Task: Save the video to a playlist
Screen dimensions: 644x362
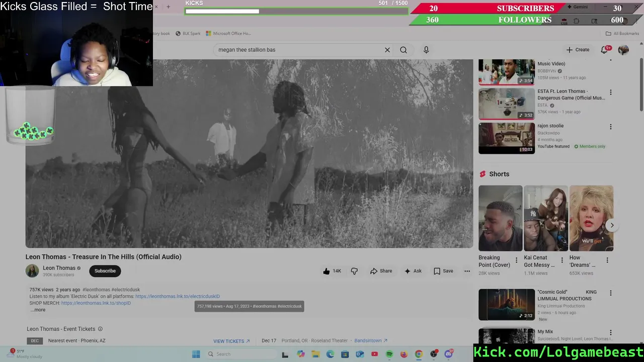Action: coord(443,271)
